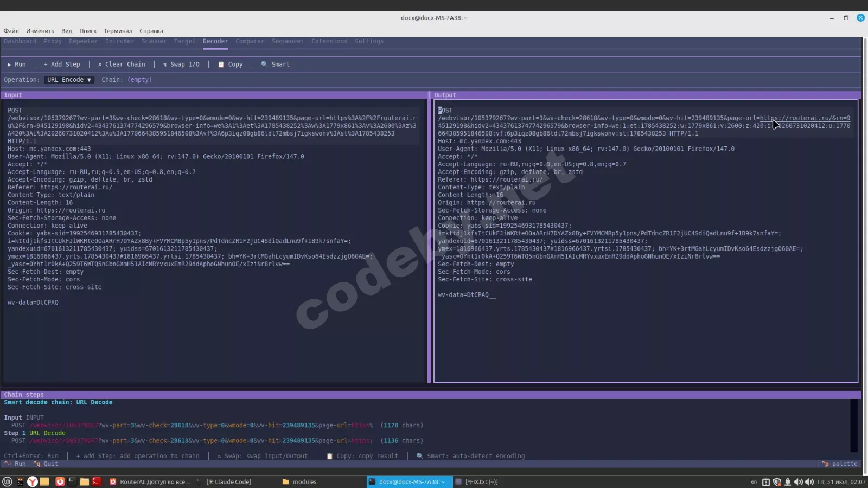Viewport: 868px width, 488px height.
Task: Click the 1178 chars count
Action: [402, 426]
